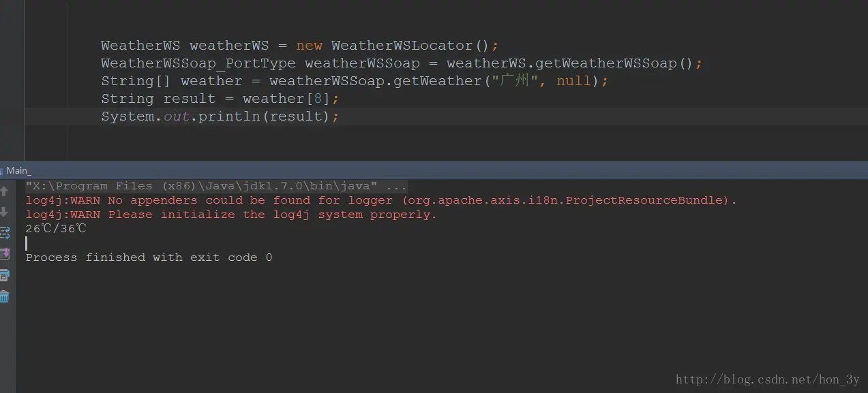
Task: Click the 'Process finished with exit code 0' line
Action: (149, 257)
